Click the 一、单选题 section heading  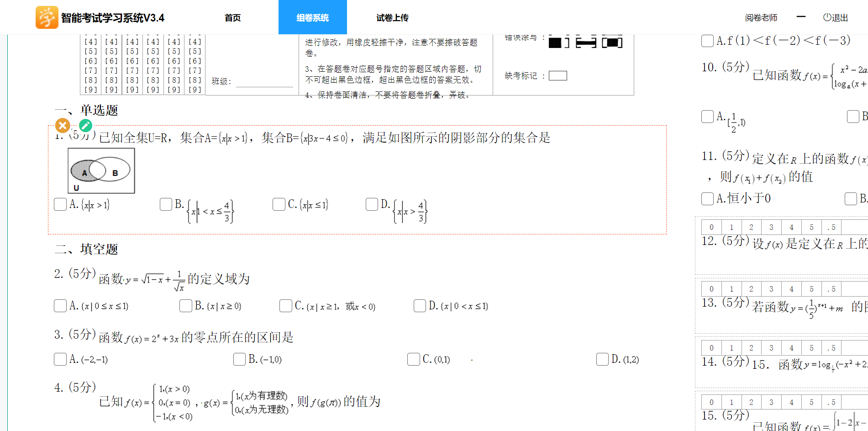click(x=86, y=110)
